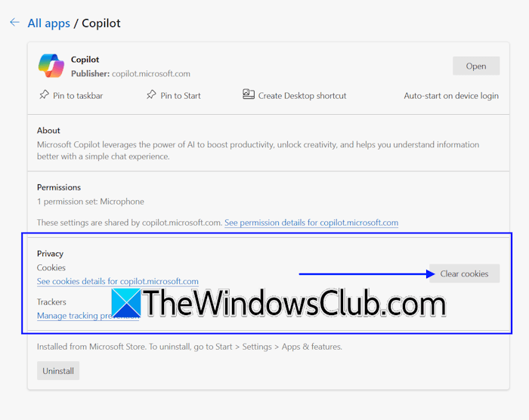
Task: Click the About heading
Action: 48,131
